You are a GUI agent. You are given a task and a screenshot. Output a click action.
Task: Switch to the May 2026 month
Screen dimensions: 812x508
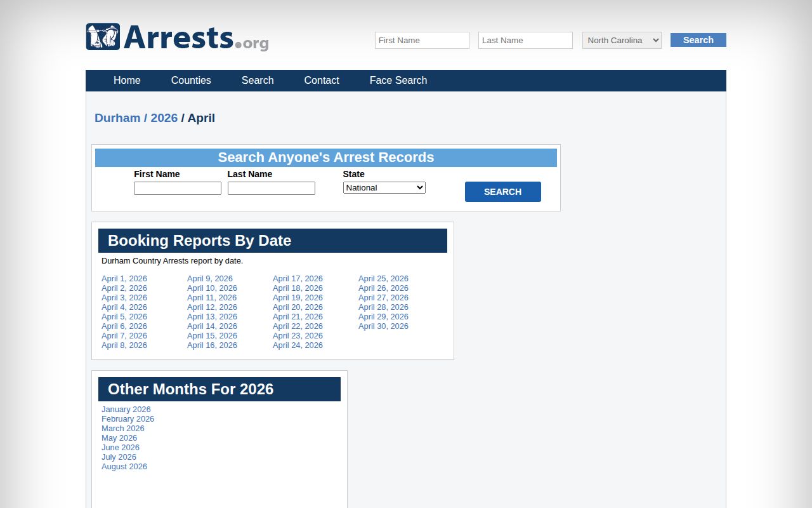pyautogui.click(x=119, y=438)
